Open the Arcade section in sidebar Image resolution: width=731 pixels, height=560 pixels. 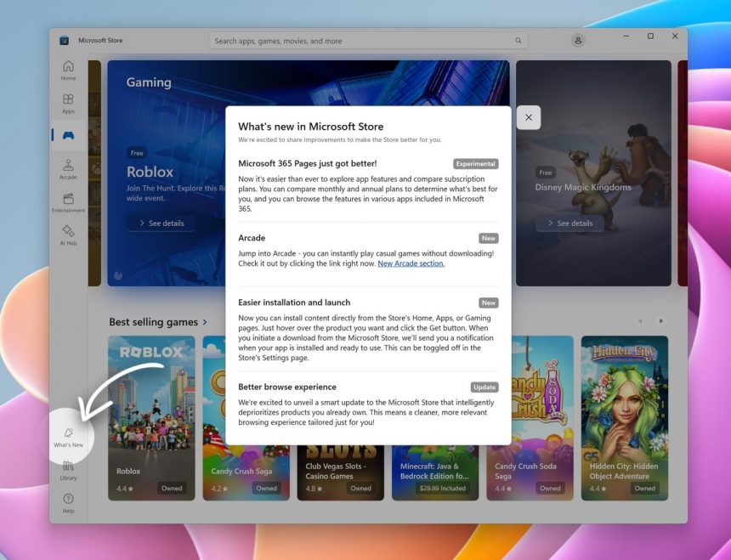[x=68, y=169]
